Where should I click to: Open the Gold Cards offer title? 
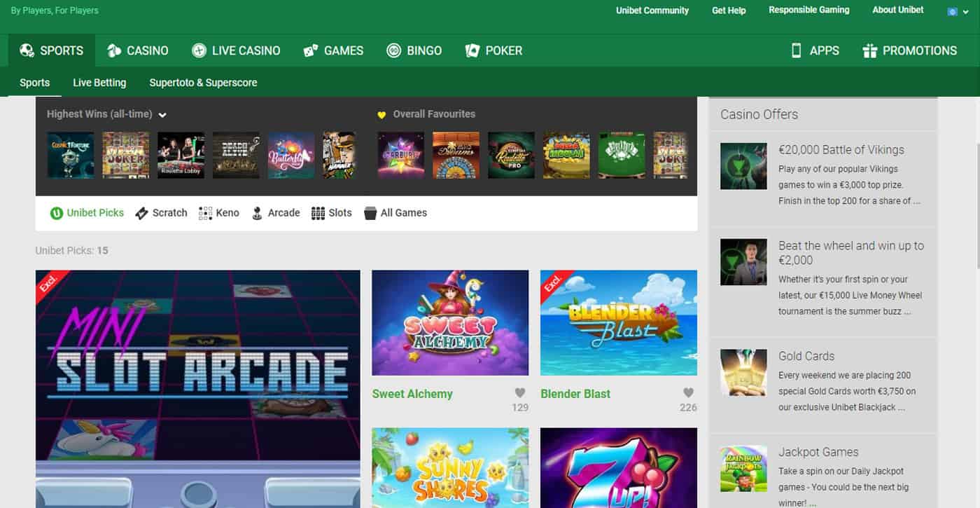coord(806,356)
